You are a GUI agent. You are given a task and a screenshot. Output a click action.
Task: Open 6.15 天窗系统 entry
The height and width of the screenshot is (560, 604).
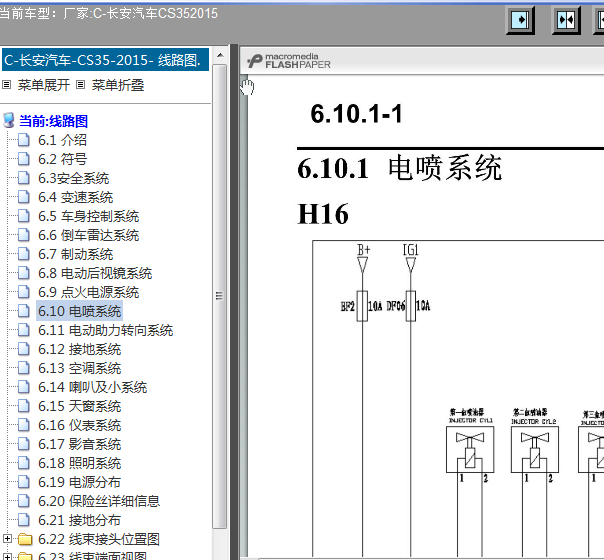79,406
